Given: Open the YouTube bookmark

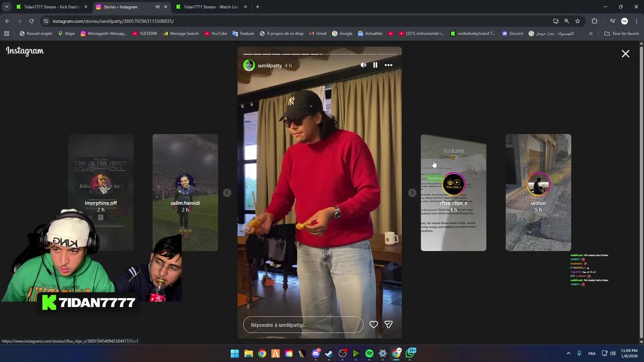Looking at the screenshot, I should coord(215,34).
